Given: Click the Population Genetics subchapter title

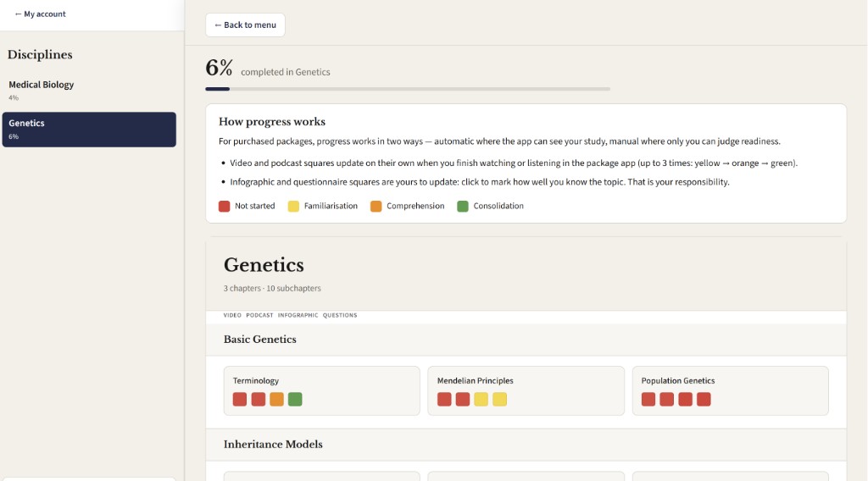Looking at the screenshot, I should (678, 381).
